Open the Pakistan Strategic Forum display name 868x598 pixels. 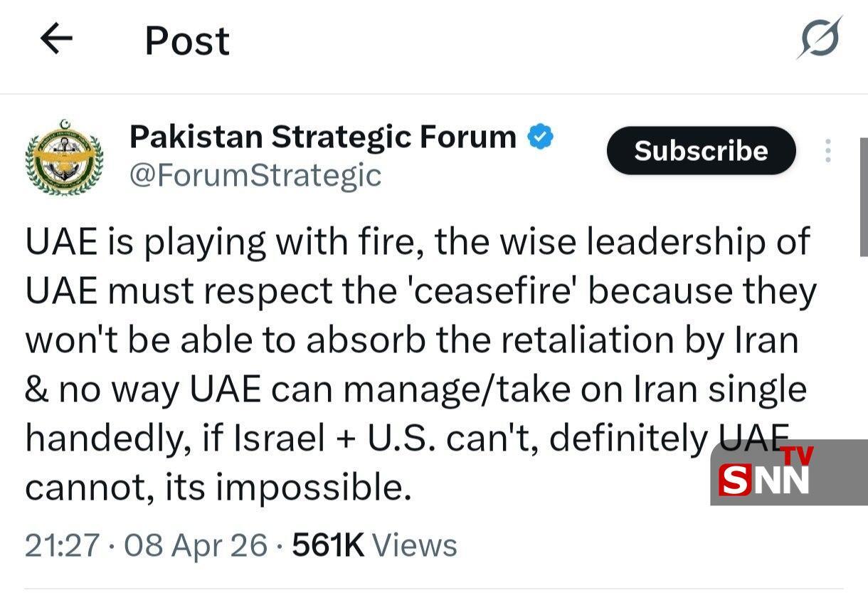point(322,137)
